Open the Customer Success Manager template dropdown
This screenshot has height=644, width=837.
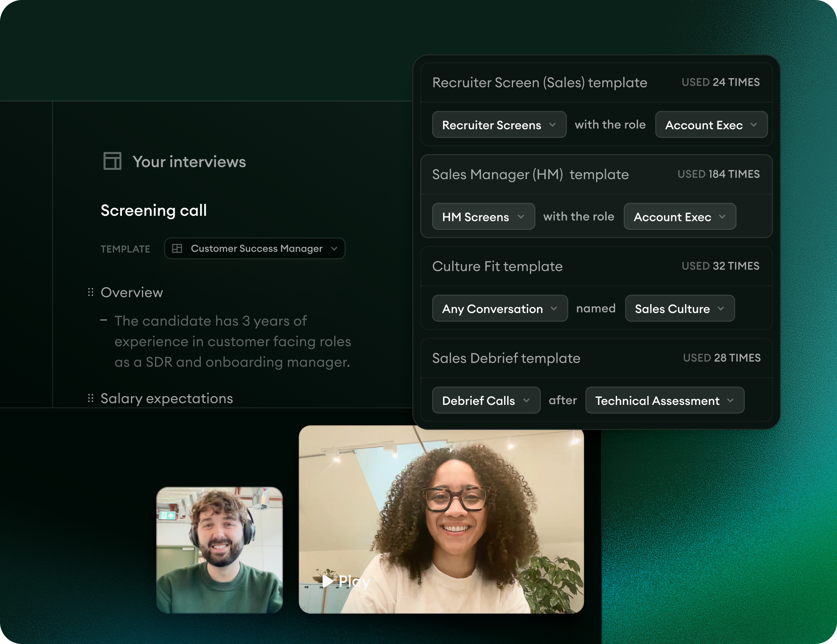[255, 248]
